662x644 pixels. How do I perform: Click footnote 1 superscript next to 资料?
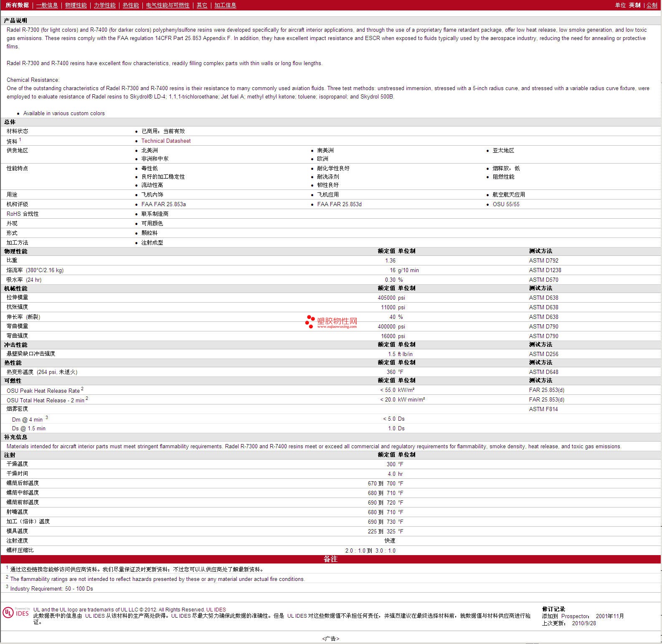pos(20,140)
